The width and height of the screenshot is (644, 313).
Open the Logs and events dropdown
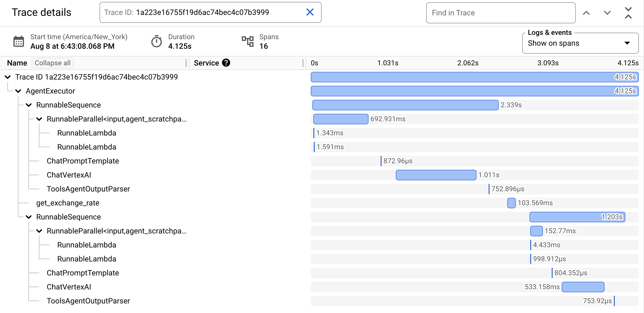627,42
